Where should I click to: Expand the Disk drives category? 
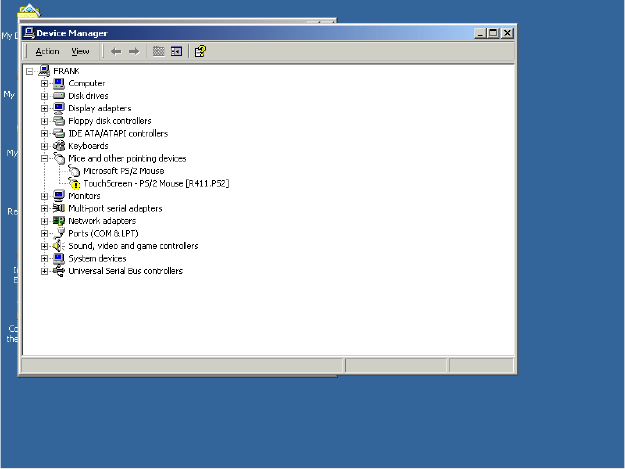pyautogui.click(x=44, y=96)
